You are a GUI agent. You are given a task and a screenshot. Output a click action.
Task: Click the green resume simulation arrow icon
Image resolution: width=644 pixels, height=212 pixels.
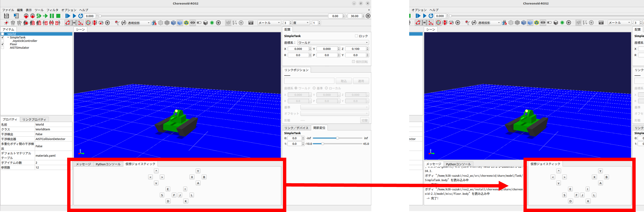coord(45,16)
